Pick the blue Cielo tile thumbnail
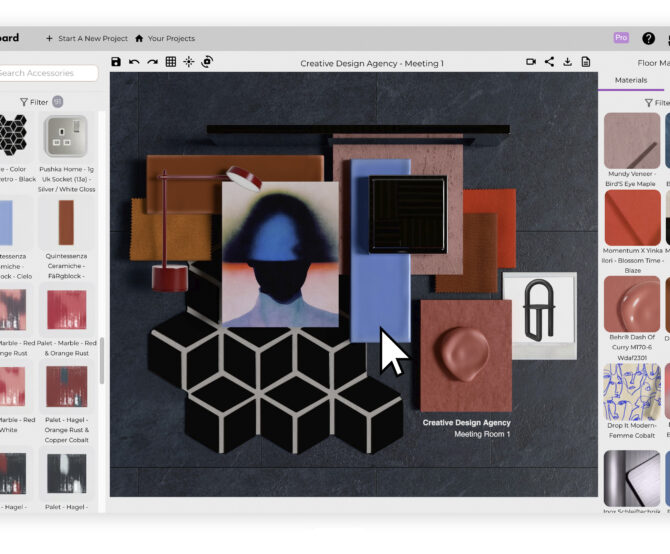670x554 pixels. tap(6, 223)
